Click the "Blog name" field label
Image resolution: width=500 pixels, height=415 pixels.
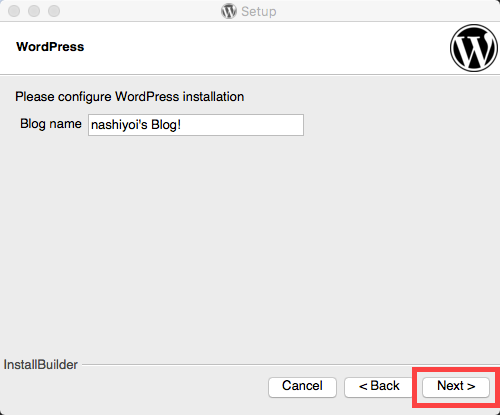(x=51, y=124)
